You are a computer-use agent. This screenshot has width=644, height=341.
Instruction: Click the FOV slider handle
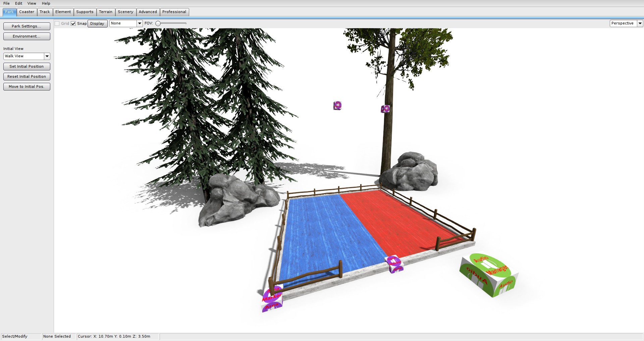click(158, 23)
